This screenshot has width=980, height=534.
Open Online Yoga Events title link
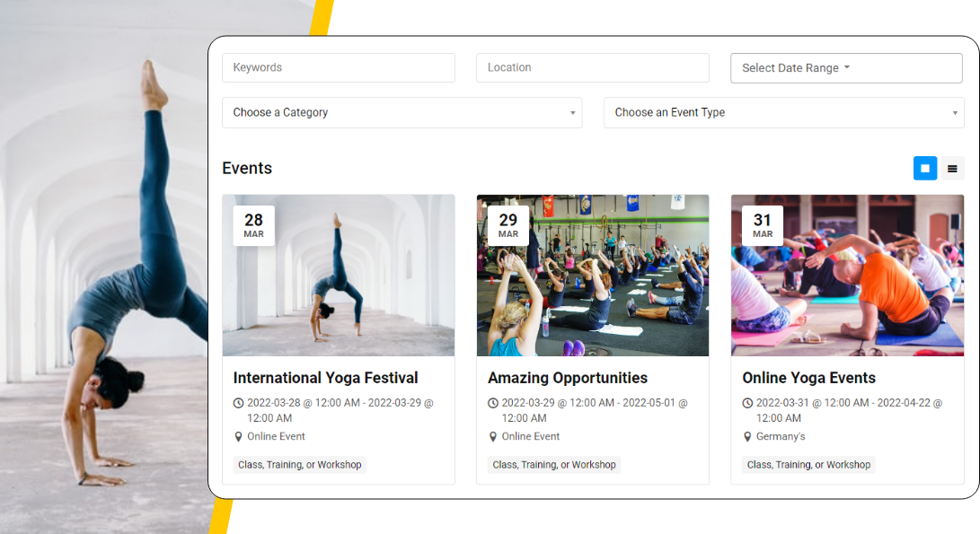click(x=808, y=378)
